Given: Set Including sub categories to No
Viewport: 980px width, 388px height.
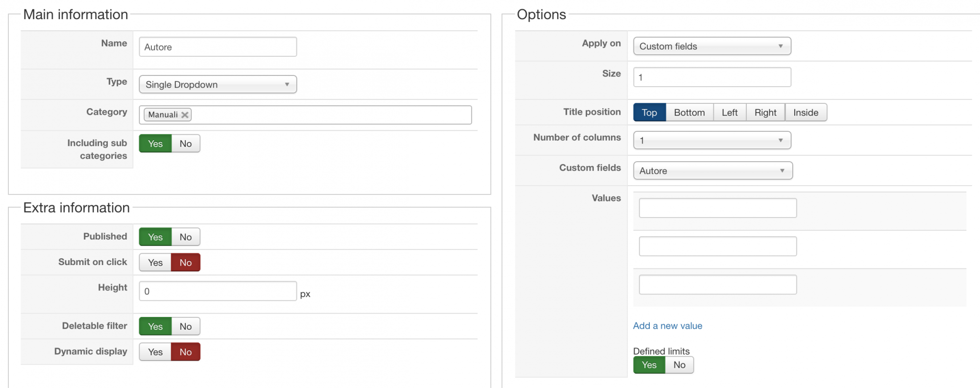Looking at the screenshot, I should click(186, 144).
